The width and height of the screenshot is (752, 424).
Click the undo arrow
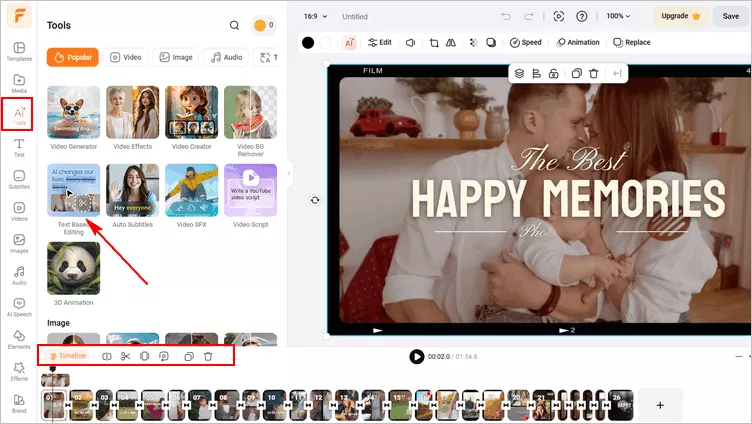point(506,16)
